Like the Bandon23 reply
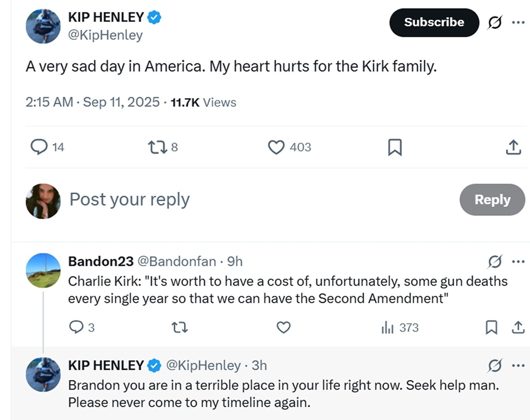Viewport: 530px width, 420px height. 283,328
